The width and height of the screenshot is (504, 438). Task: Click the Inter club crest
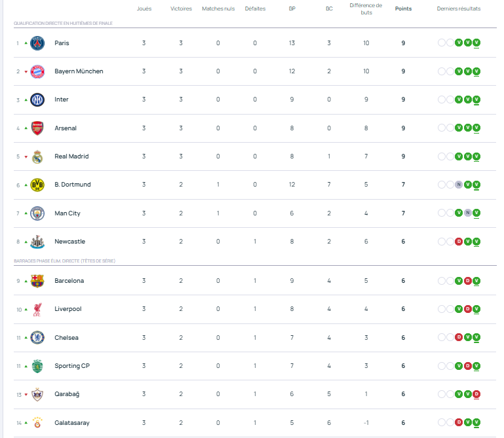(37, 100)
